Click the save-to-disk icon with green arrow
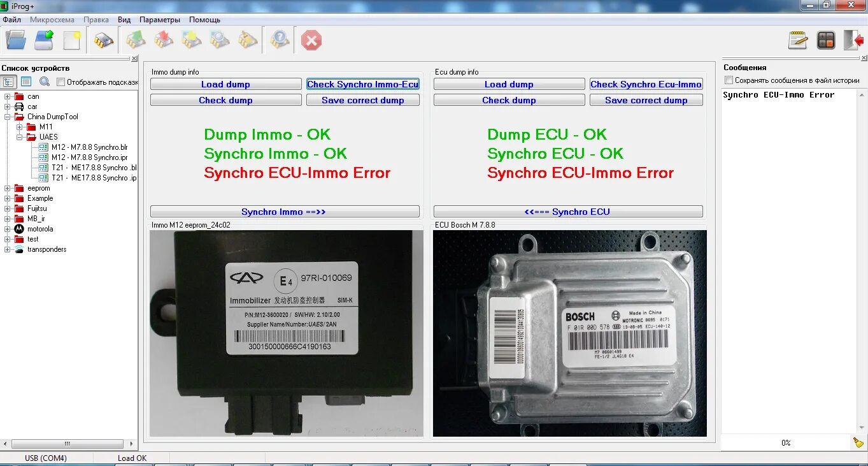 pos(44,40)
